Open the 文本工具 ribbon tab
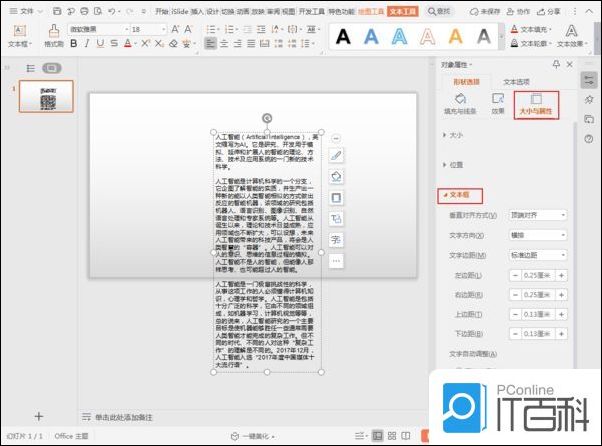The width and height of the screenshot is (602, 446). click(x=403, y=11)
